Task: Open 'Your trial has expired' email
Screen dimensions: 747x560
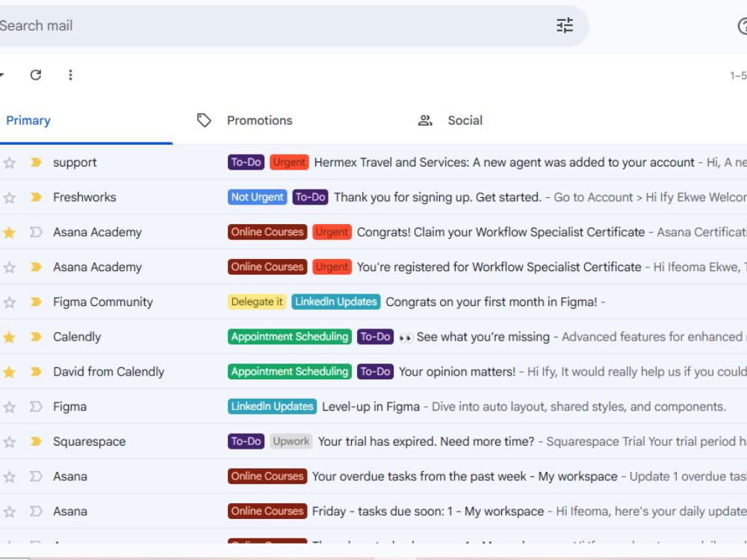Action: [x=426, y=441]
